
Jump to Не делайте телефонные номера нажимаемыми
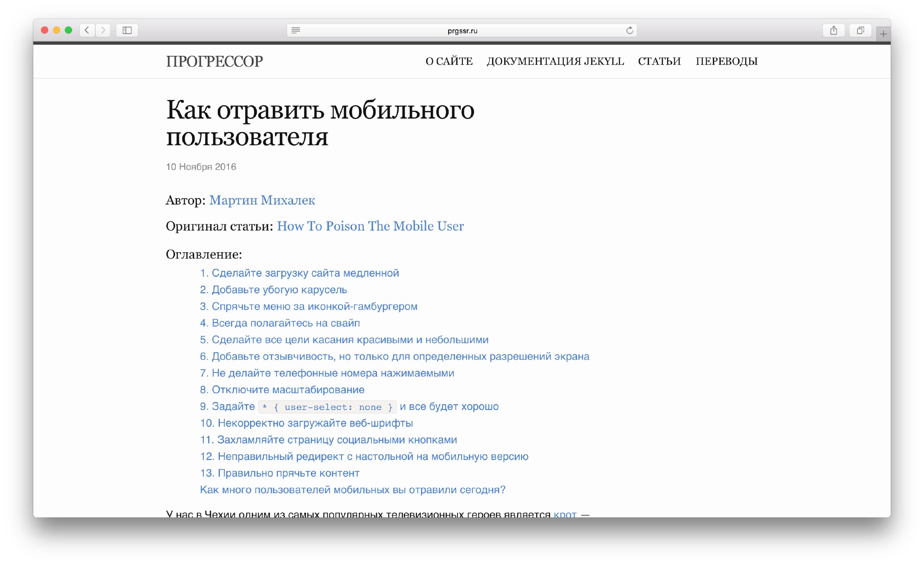coord(327,373)
